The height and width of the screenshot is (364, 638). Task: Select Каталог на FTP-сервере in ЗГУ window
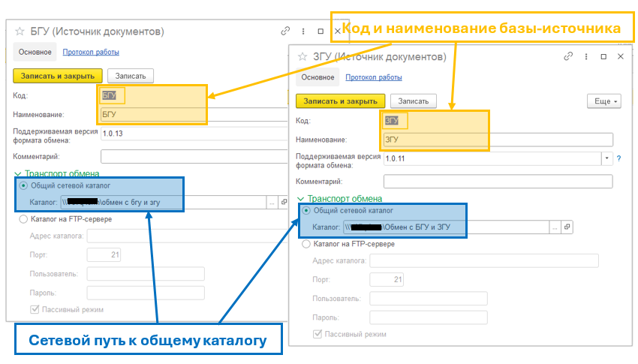pyautogui.click(x=306, y=244)
